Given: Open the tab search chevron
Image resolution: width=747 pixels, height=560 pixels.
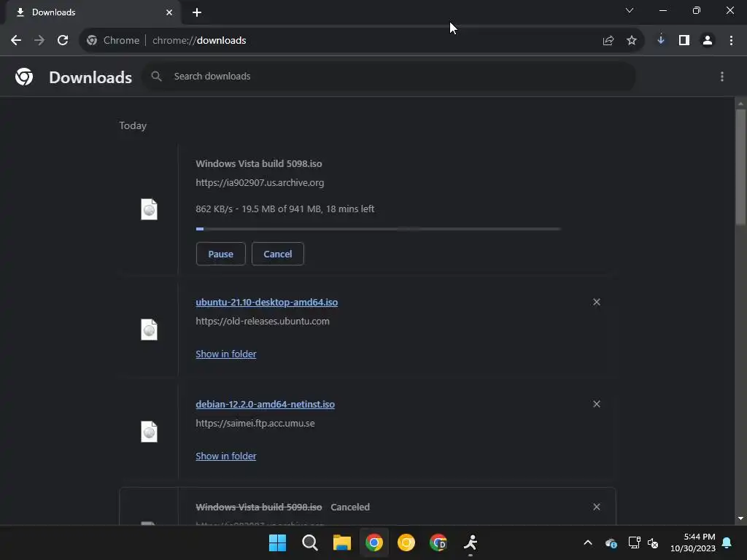Looking at the screenshot, I should point(630,10).
